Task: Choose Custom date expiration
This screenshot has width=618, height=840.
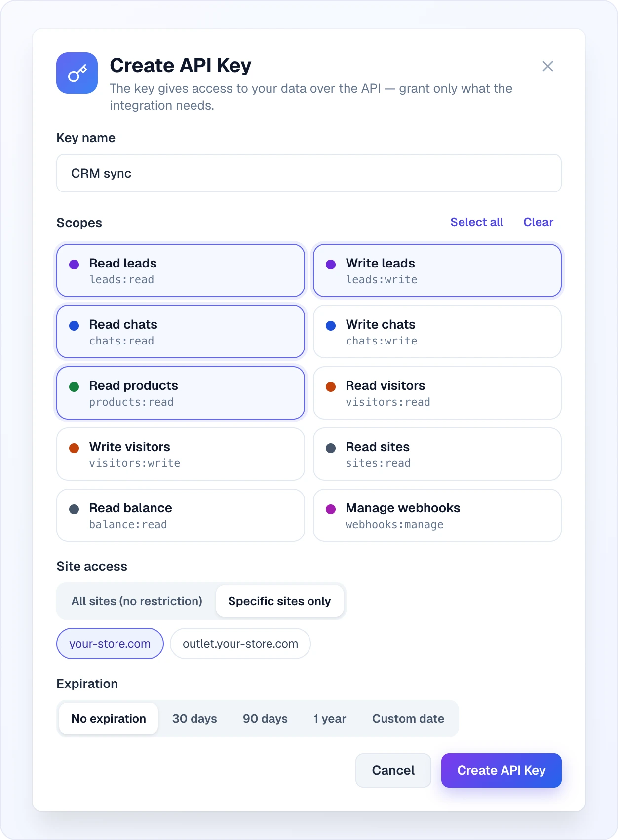Action: [x=408, y=719]
